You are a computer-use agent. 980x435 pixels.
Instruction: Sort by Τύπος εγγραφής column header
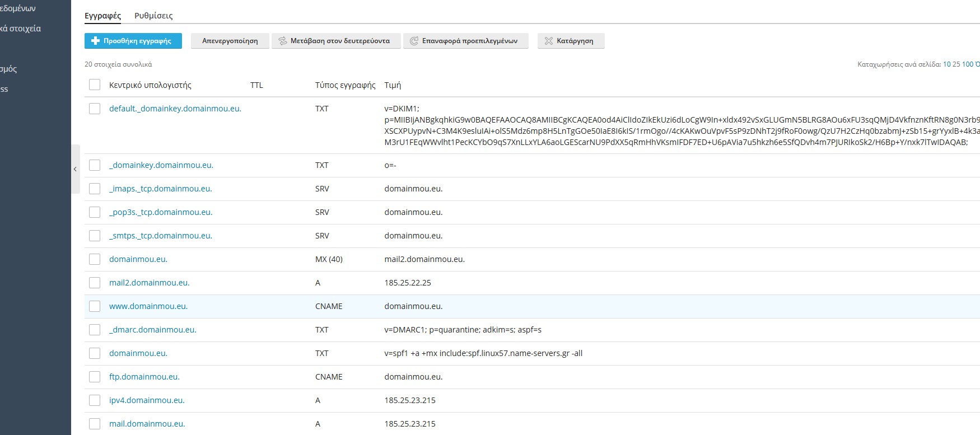(345, 85)
